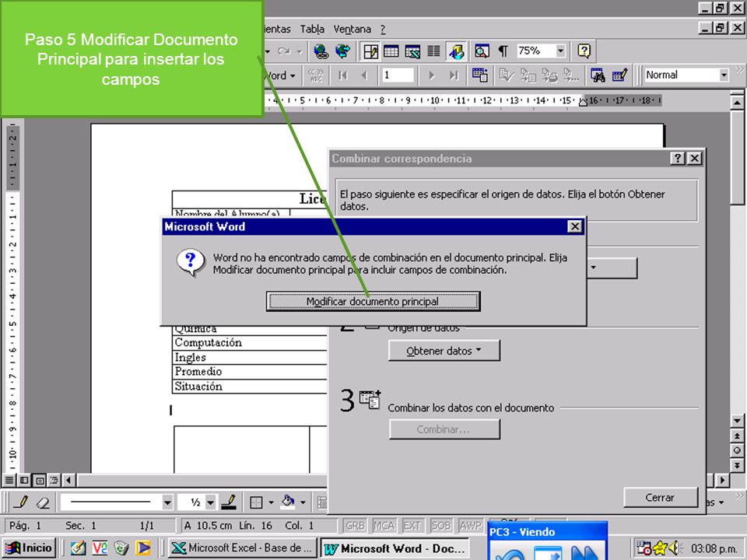Click the record number input field
Viewport: 747px width, 560px height.
pos(398,75)
